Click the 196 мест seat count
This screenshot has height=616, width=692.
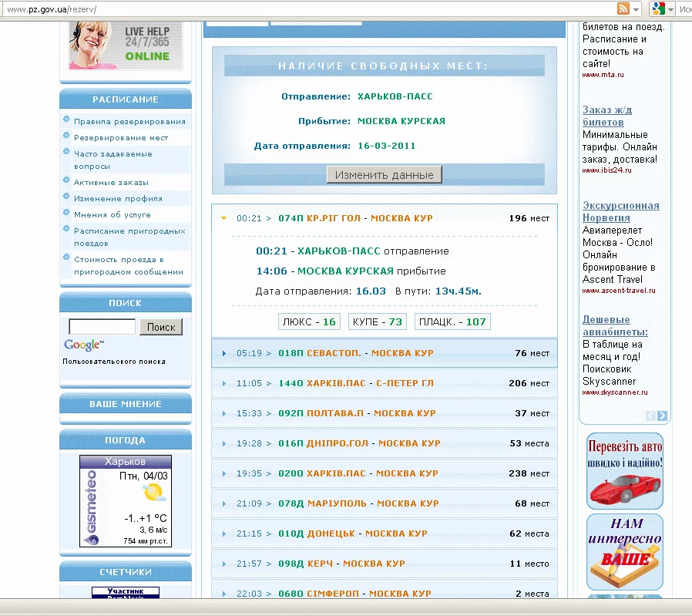529,218
